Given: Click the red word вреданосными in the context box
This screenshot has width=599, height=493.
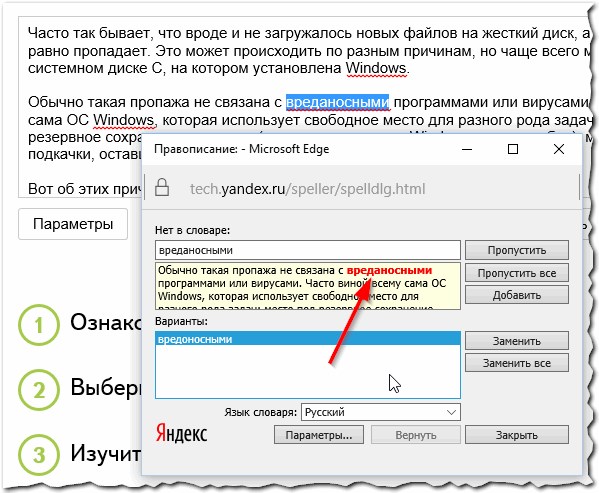Looking at the screenshot, I should coord(389,270).
